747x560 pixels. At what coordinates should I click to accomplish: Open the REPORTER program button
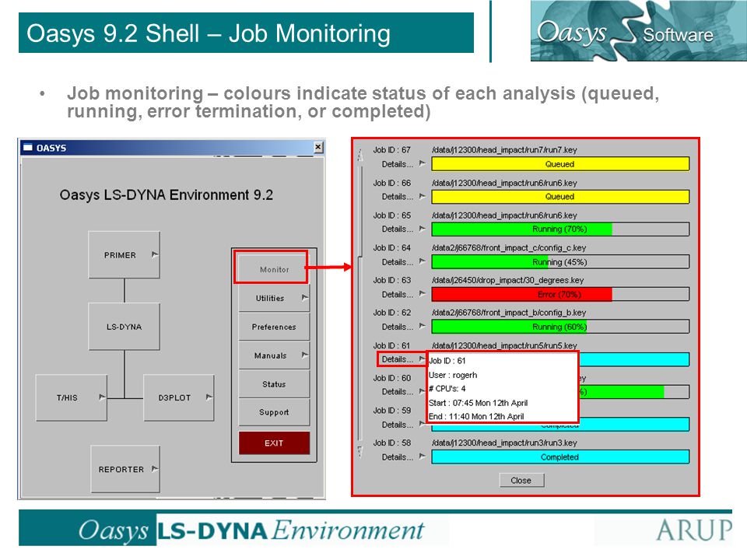click(x=124, y=469)
